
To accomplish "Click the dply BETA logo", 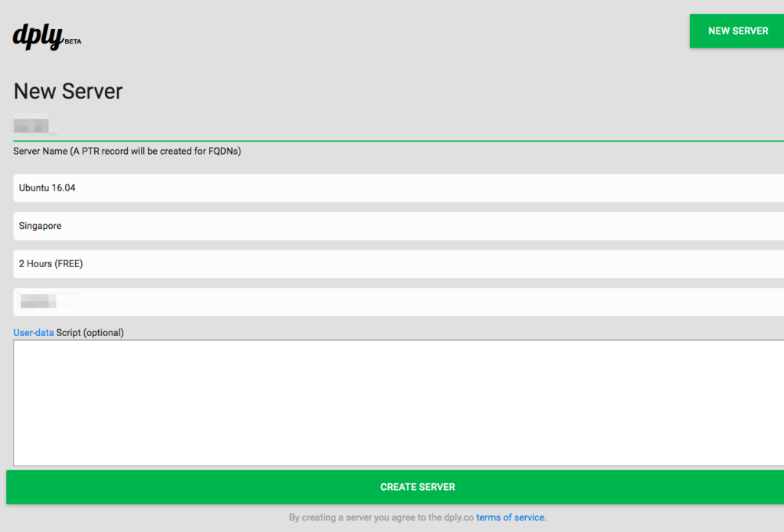I will 47,37.
